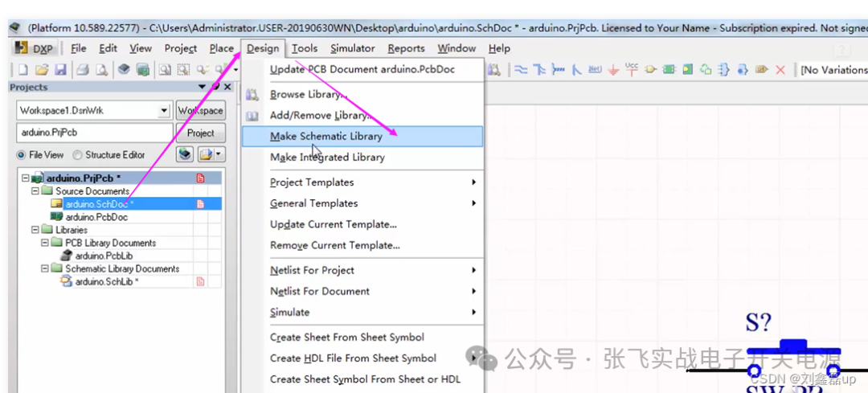
Task: Click the DXP system menu button
Action: (x=35, y=49)
